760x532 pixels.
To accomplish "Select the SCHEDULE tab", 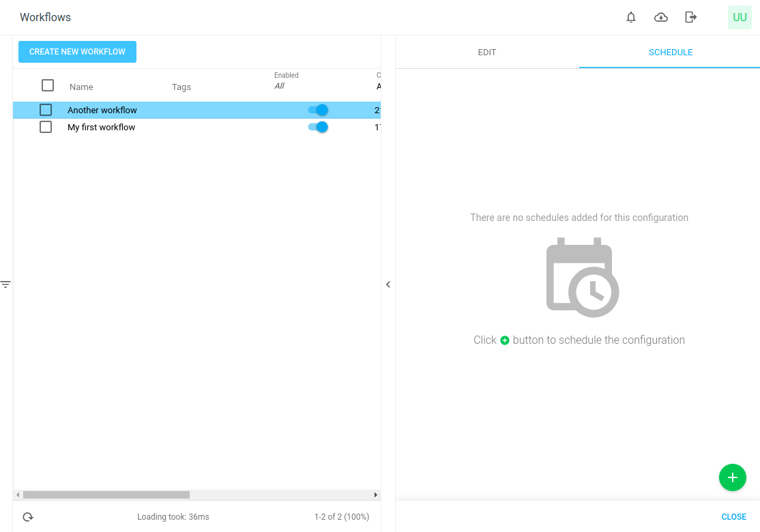I will coord(671,52).
